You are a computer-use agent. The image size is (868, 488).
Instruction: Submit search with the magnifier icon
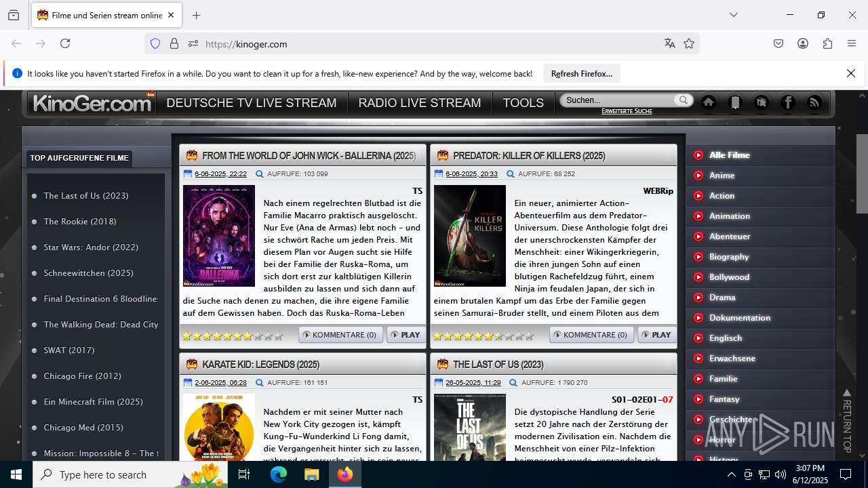point(683,100)
